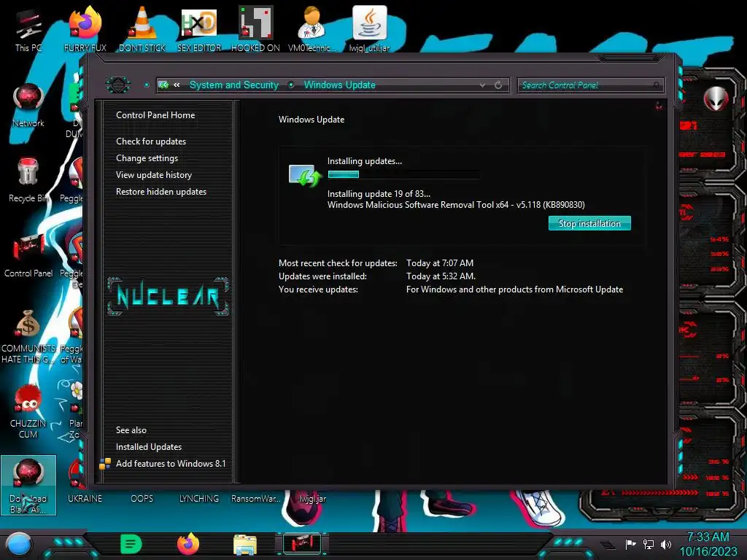
Task: Click Stop installation button
Action: pyautogui.click(x=589, y=223)
